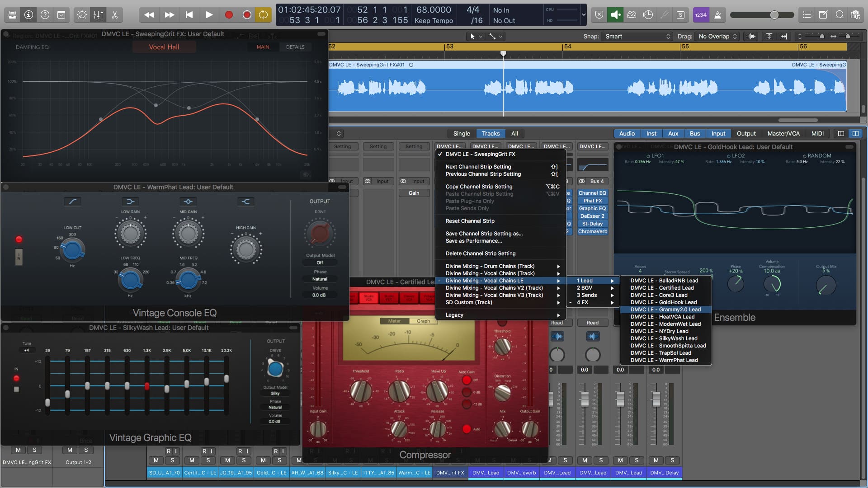Click the Waveform Zoom button

point(750,36)
